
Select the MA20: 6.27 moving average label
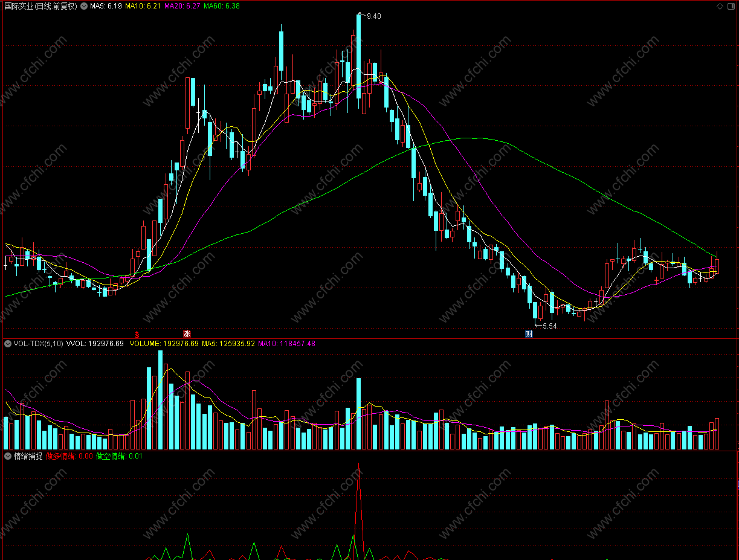click(x=182, y=6)
